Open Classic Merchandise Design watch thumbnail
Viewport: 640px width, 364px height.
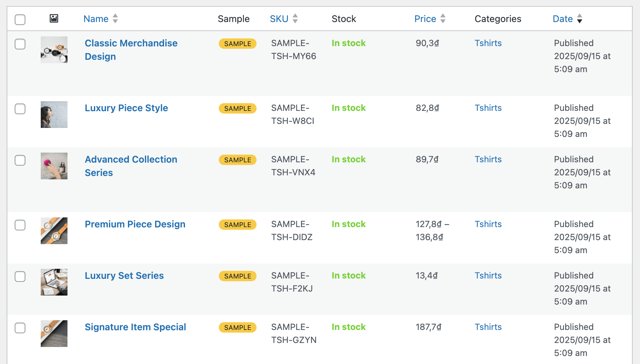[54, 50]
